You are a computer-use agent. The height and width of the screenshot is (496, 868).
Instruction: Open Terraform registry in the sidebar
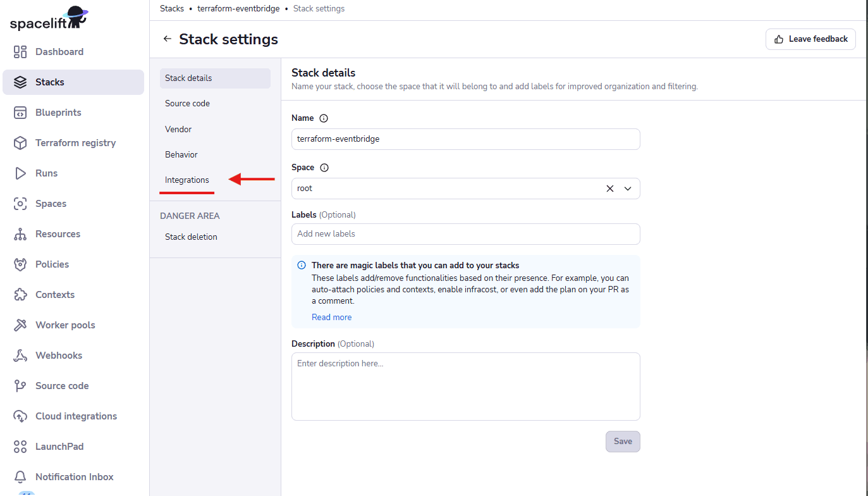pos(73,143)
